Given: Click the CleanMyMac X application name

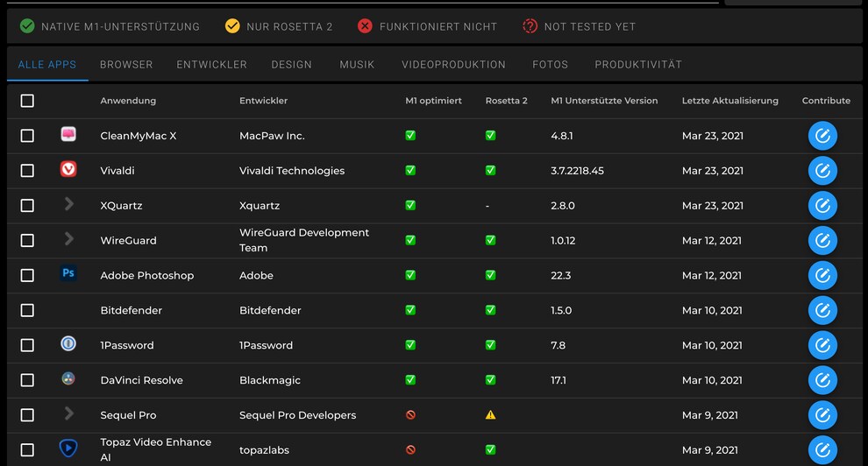Looking at the screenshot, I should pos(139,136).
